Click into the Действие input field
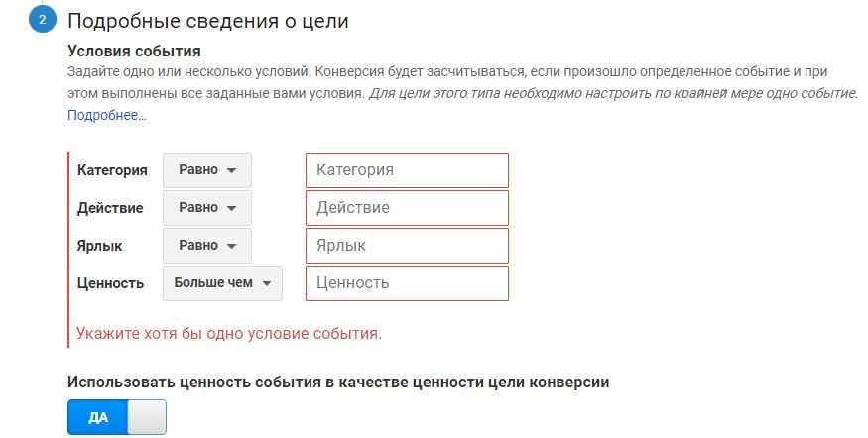The height and width of the screenshot is (438, 868). 407,208
